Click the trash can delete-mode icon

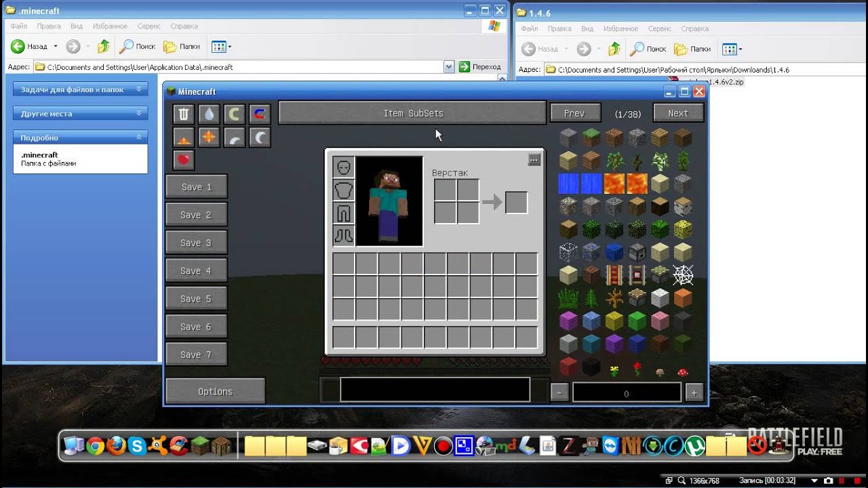coord(184,114)
